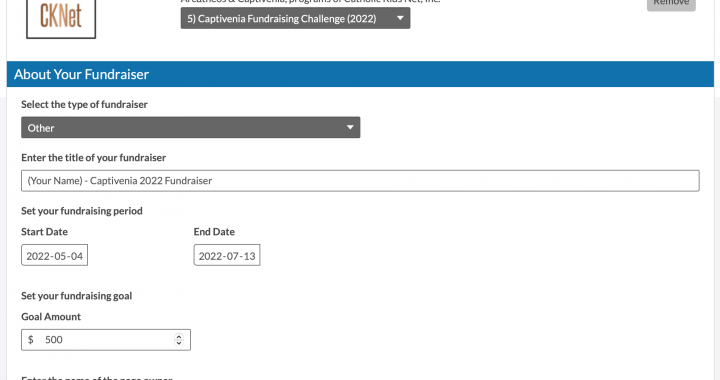
Task: Click the "Select the type of fundraiser" label
Action: [x=84, y=104]
